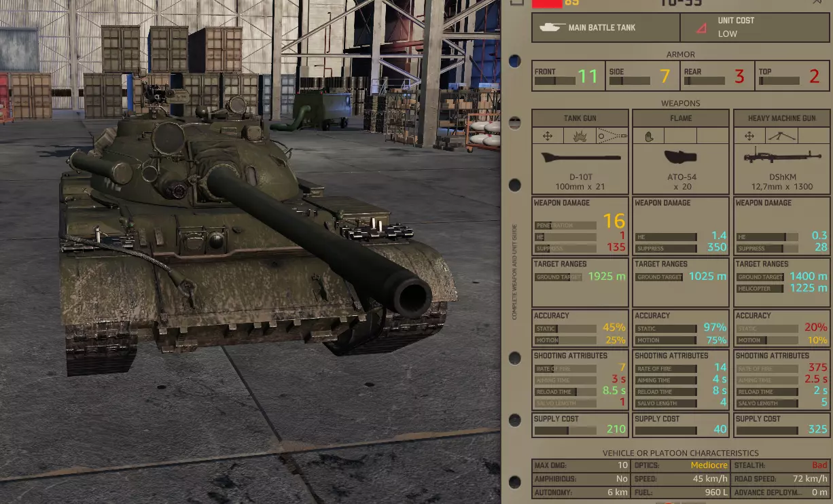Click the Tank Gun reload time 8.5 s

614,391
